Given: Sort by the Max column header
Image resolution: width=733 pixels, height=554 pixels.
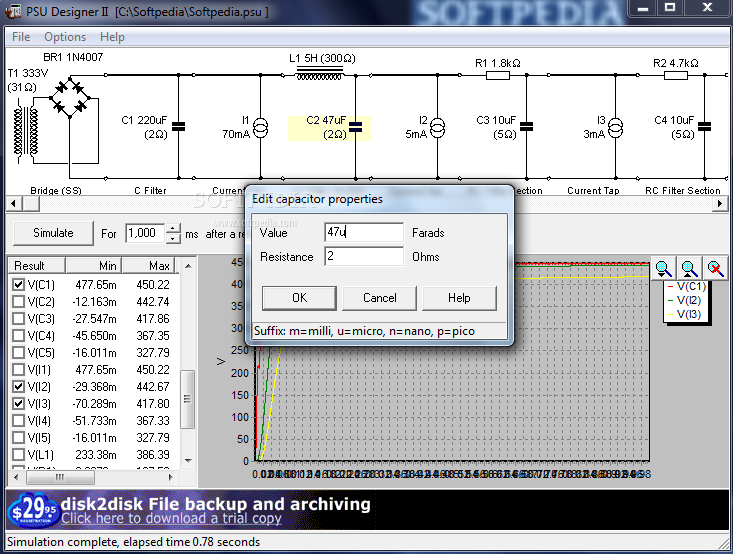Looking at the screenshot, I should coord(148,266).
